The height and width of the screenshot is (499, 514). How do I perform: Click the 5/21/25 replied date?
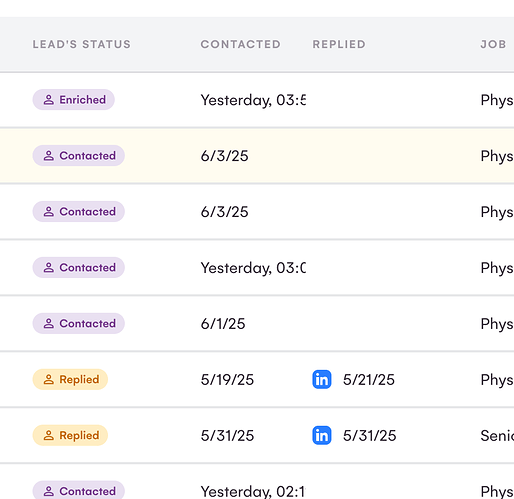click(369, 380)
